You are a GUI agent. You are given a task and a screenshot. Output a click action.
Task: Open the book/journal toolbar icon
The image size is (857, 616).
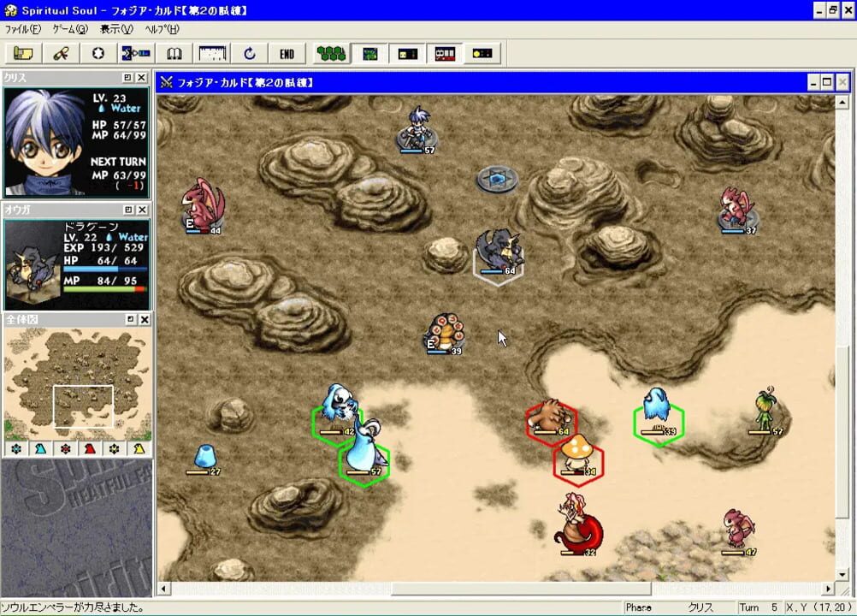point(174,53)
